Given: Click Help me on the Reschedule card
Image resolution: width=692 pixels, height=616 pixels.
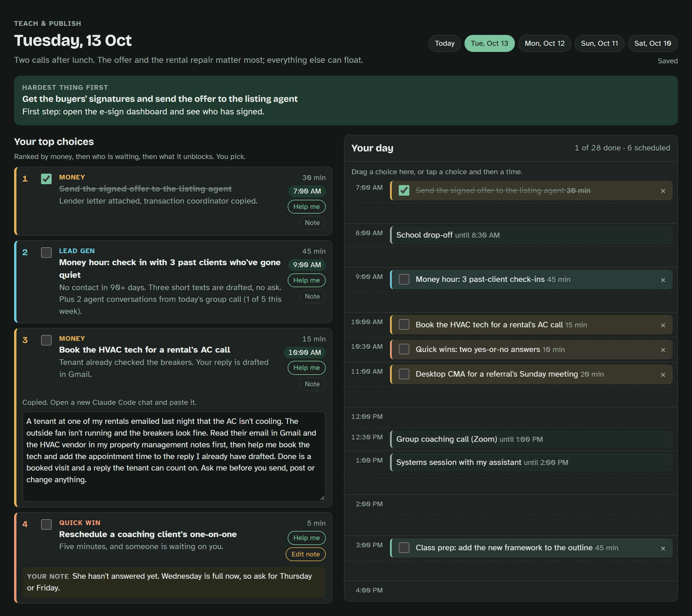Looking at the screenshot, I should (x=306, y=538).
